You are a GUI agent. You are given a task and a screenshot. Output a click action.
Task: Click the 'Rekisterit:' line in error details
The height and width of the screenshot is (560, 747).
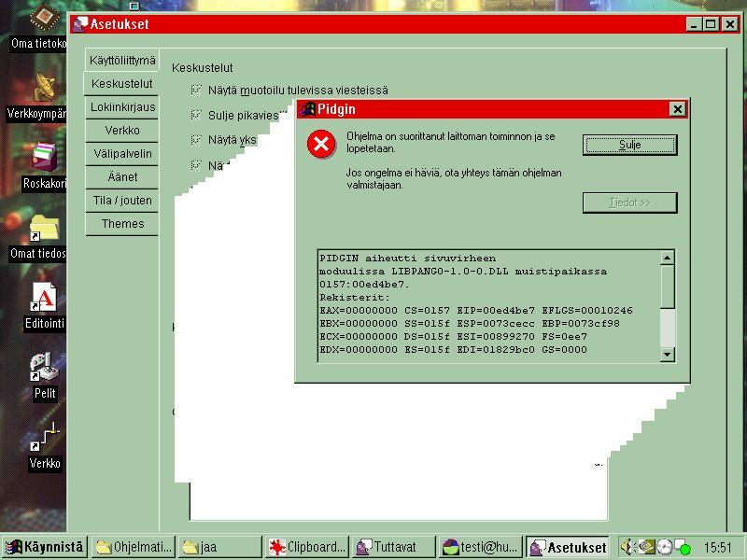355,298
